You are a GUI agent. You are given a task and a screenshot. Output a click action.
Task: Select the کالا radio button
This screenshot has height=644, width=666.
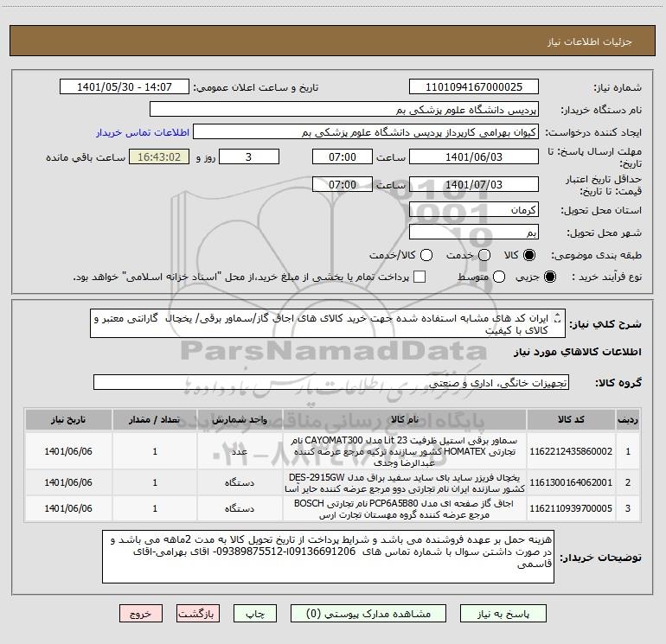coord(528,255)
